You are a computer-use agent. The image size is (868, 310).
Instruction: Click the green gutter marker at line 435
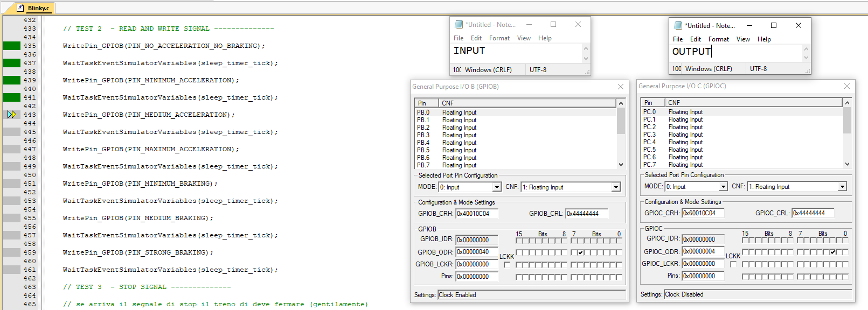12,46
